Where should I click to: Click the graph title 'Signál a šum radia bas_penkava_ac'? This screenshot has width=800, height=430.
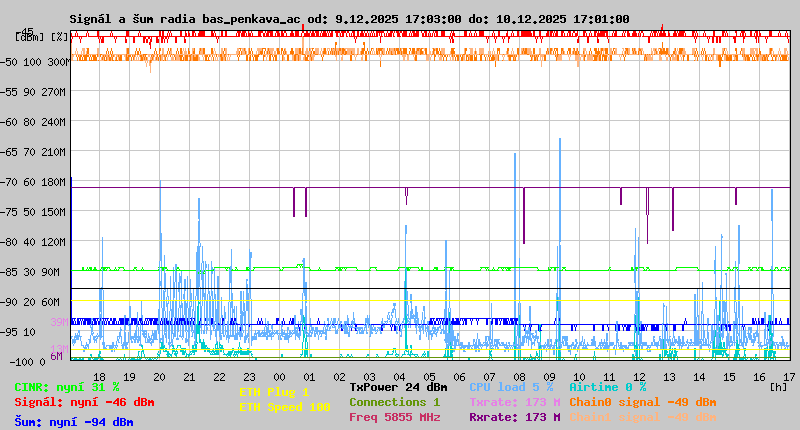click(x=185, y=19)
